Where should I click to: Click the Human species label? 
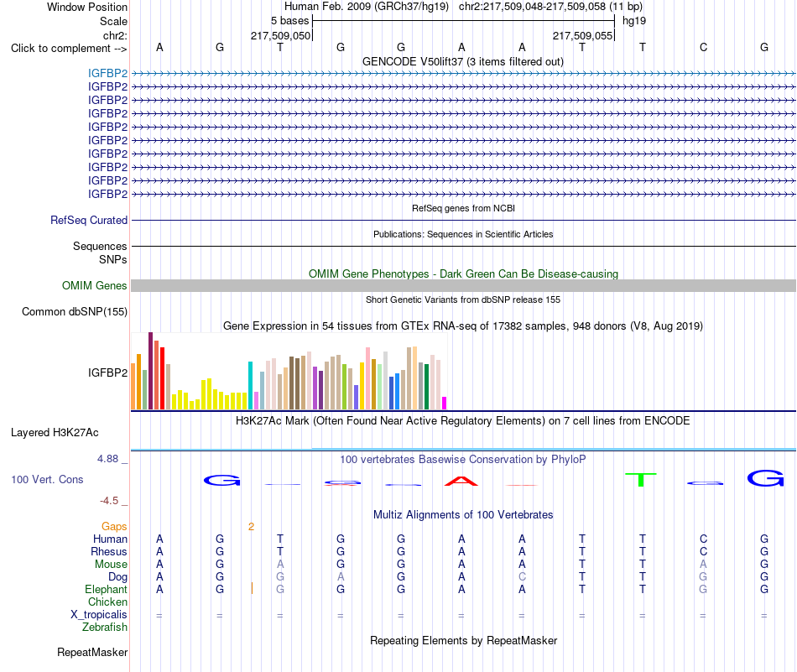pyautogui.click(x=110, y=539)
